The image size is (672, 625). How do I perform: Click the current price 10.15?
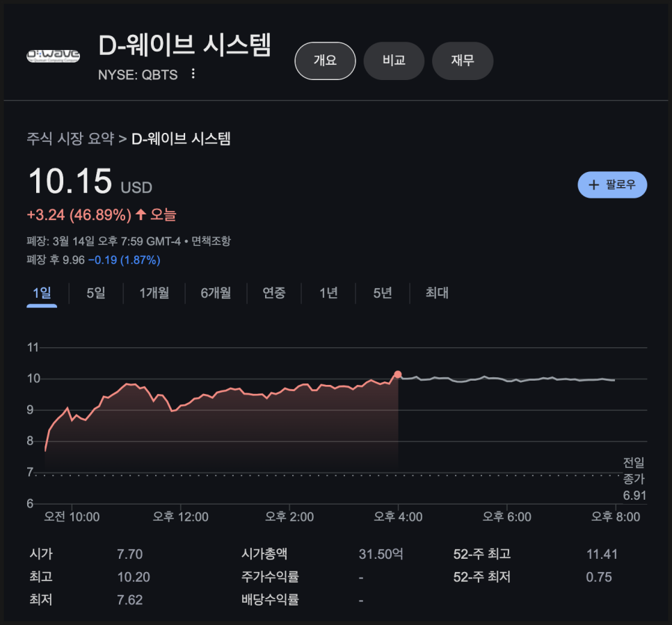click(70, 181)
